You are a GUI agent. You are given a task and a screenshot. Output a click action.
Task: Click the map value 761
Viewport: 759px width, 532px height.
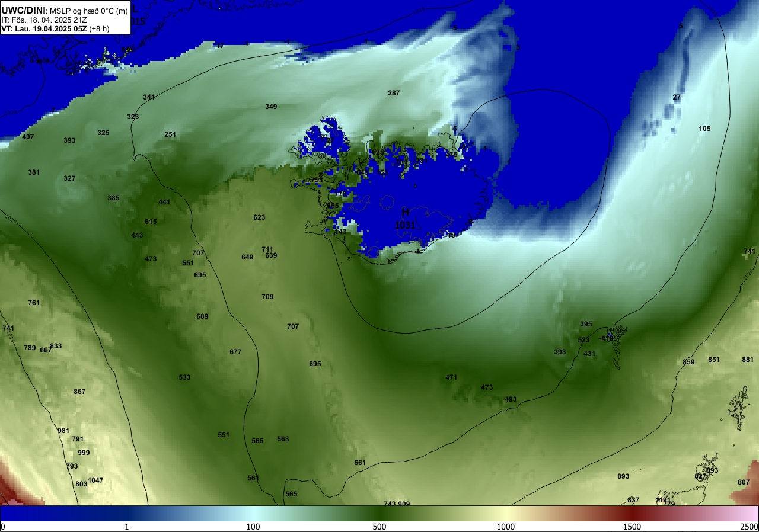[34, 303]
